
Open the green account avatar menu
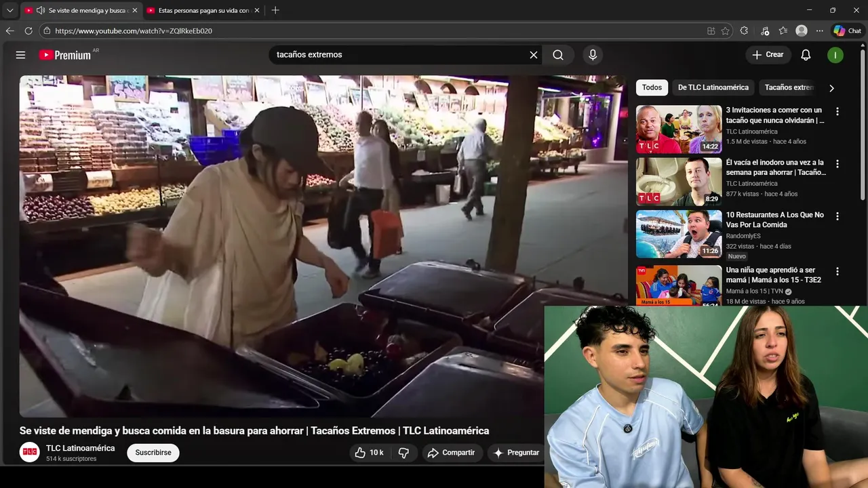[835, 55]
